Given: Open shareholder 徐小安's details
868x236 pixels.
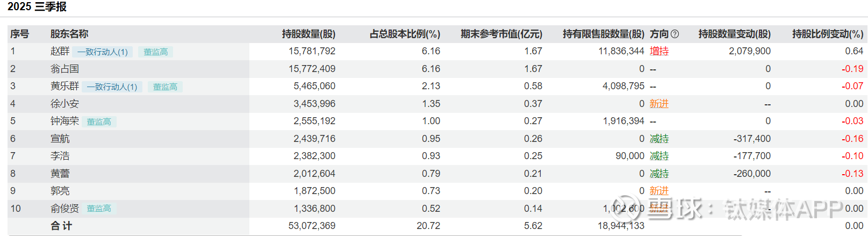Looking at the screenshot, I should 64,104.
